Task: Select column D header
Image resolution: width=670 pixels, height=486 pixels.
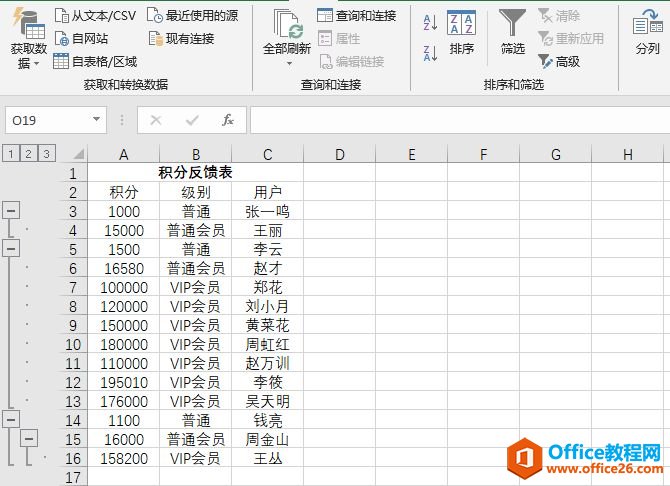Action: (x=340, y=154)
